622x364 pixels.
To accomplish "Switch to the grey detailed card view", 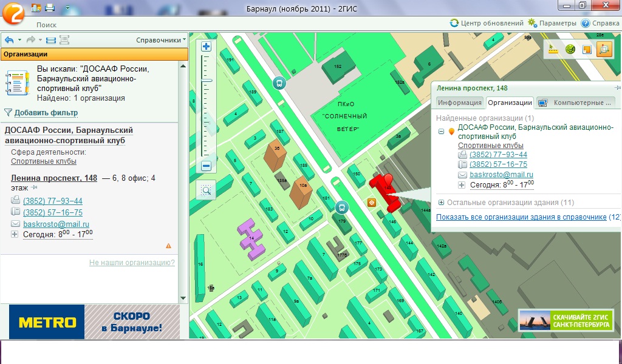I will click(64, 40).
